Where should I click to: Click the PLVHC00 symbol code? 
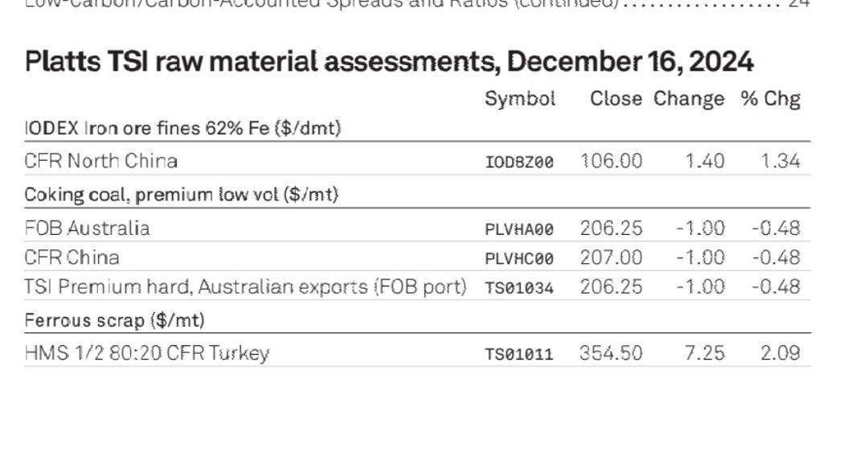[x=519, y=259]
